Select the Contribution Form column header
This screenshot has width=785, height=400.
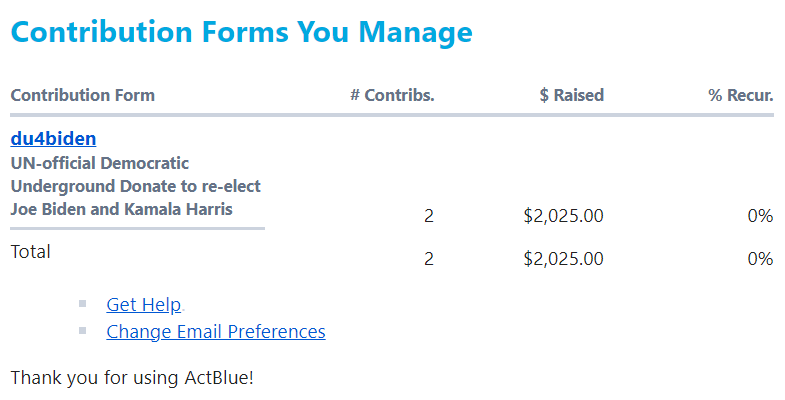pos(82,96)
